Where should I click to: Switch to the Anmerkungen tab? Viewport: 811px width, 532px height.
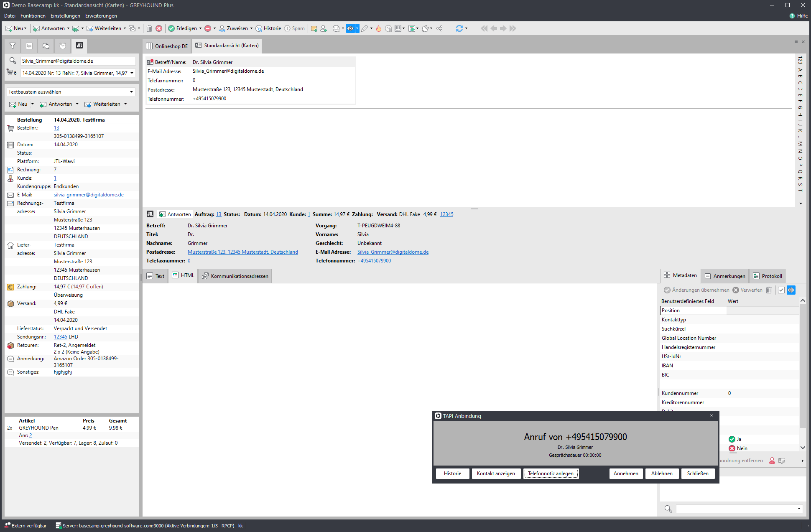(725, 276)
